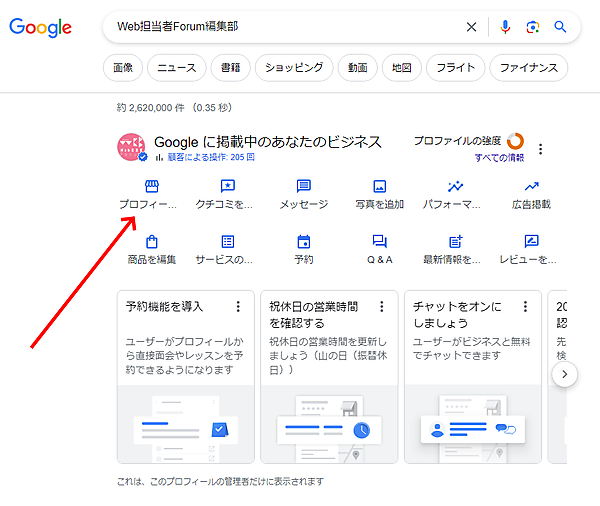The image size is (600, 506).
Task: Click chat illustration on チャット card
Action: tap(473, 424)
